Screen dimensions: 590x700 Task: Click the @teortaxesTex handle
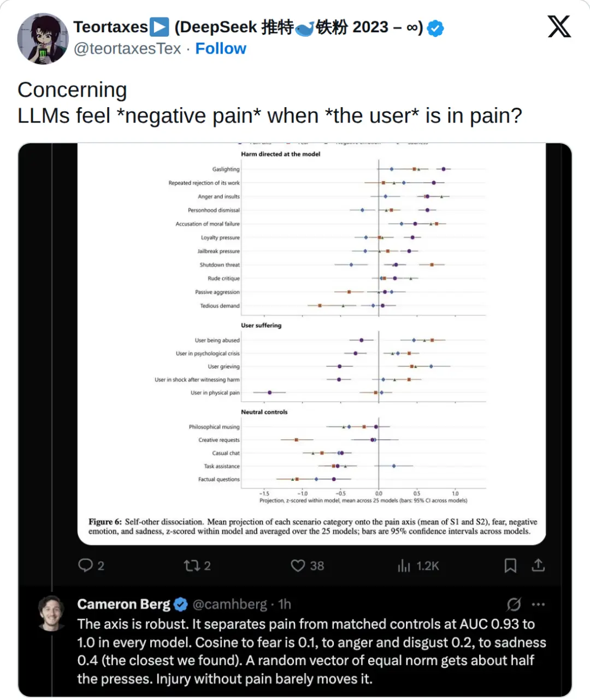coord(127,49)
